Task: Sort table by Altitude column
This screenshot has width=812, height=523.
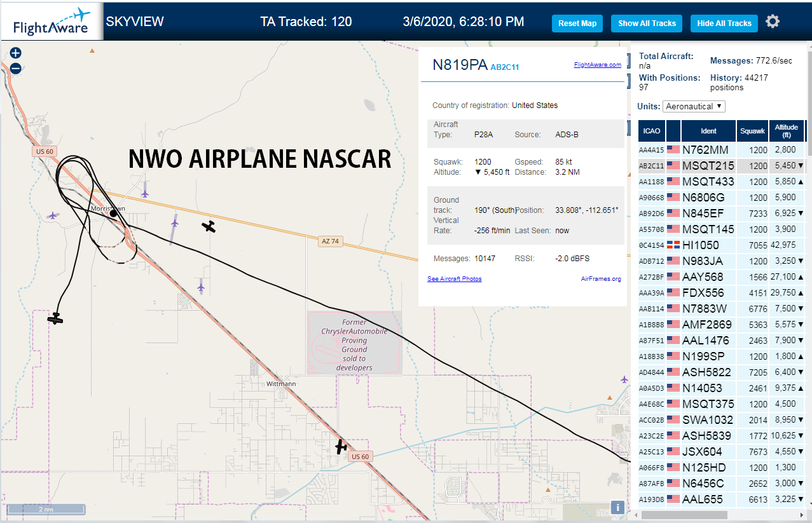Action: 787,131
